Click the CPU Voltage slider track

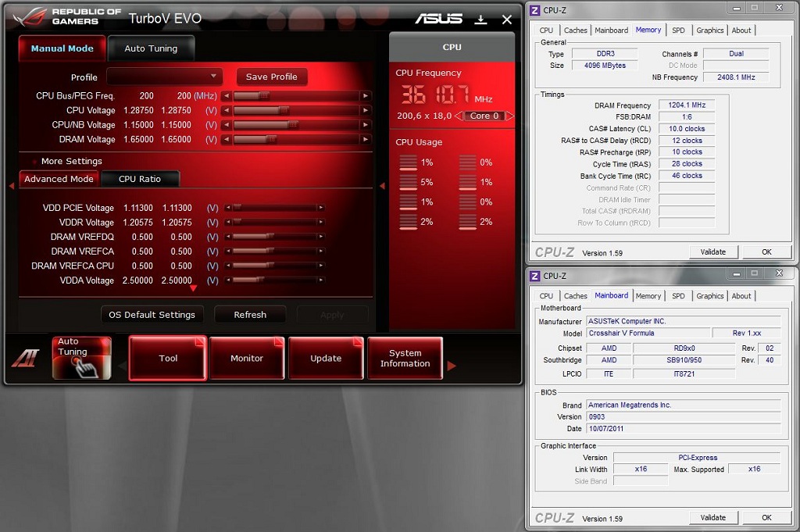click(296, 110)
